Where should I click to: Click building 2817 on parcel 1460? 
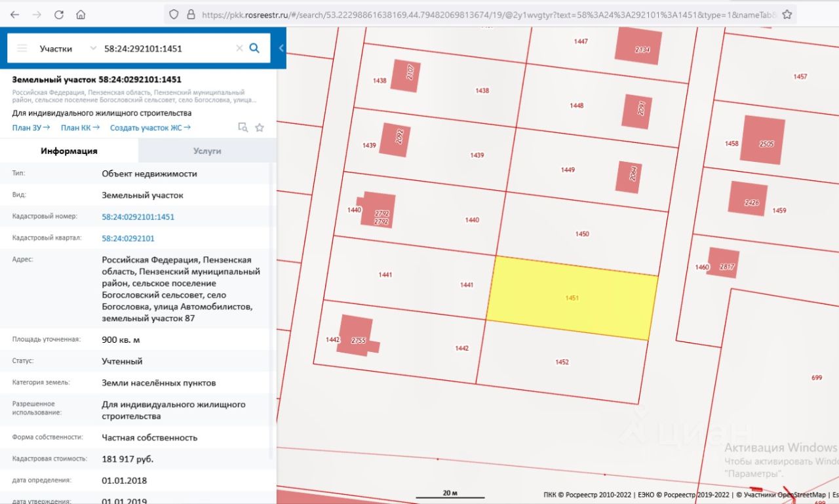coord(724,263)
